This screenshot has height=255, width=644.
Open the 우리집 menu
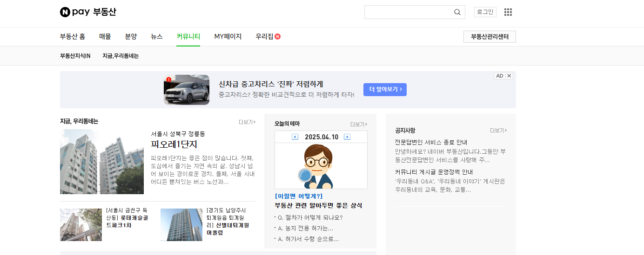[264, 37]
